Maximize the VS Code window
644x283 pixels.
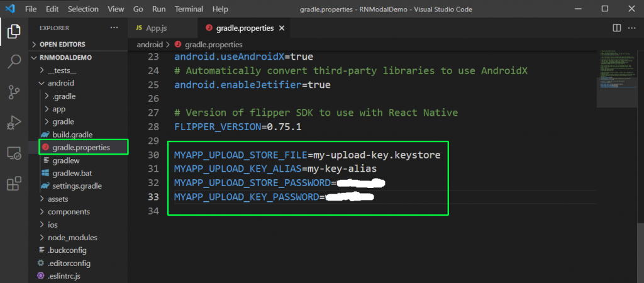coord(604,9)
